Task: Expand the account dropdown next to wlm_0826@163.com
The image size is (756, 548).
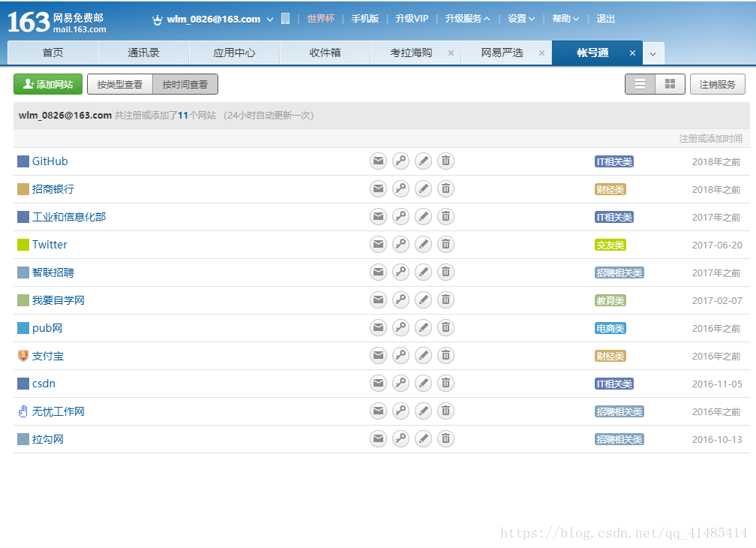Action: (x=270, y=20)
